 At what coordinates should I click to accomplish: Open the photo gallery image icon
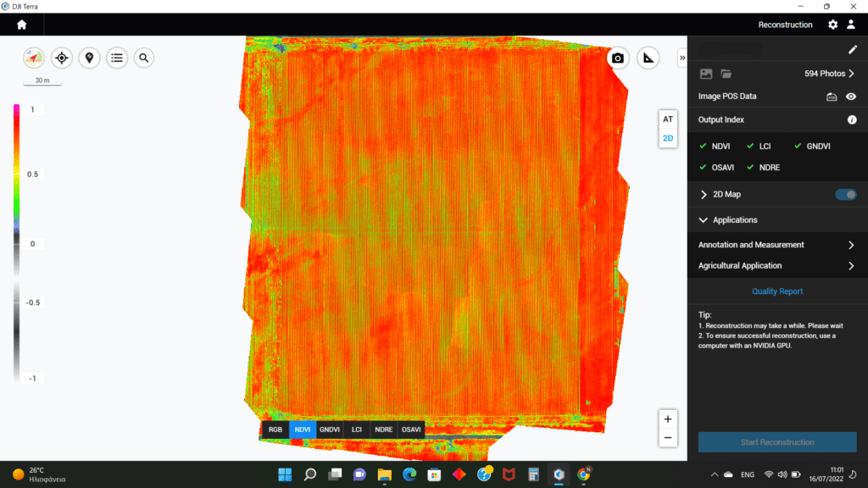(x=706, y=74)
